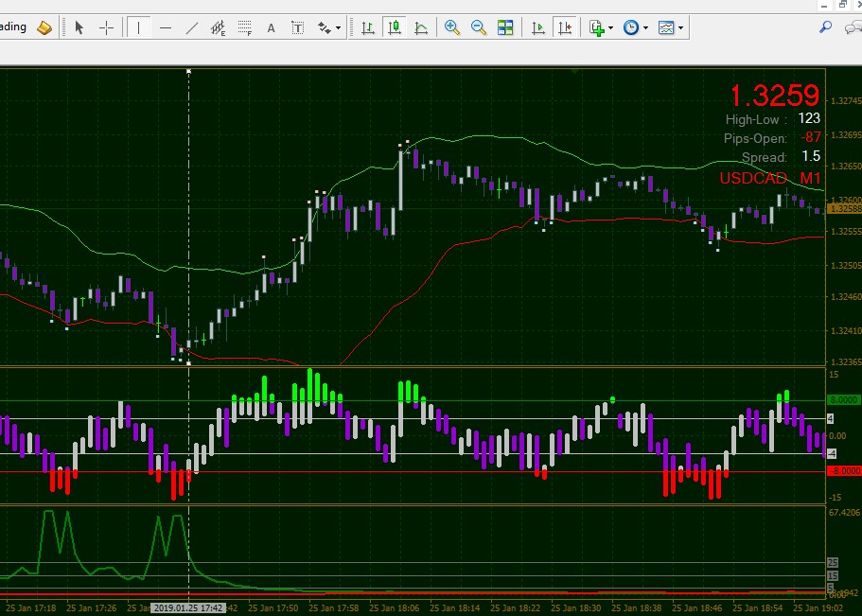Select the vertical line drawing tool
The width and height of the screenshot is (862, 616).
coord(138,27)
